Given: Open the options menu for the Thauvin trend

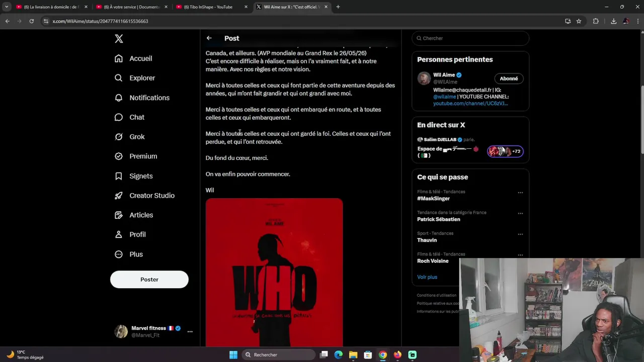Looking at the screenshot, I should [x=520, y=234].
